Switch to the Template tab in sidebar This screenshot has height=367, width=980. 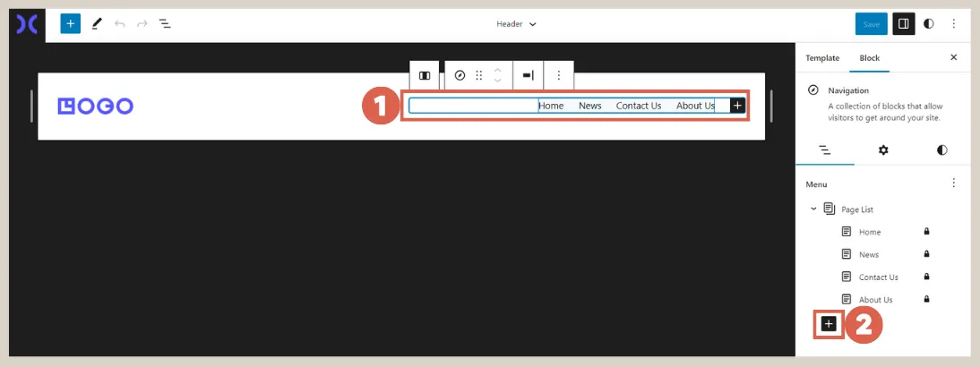click(821, 57)
